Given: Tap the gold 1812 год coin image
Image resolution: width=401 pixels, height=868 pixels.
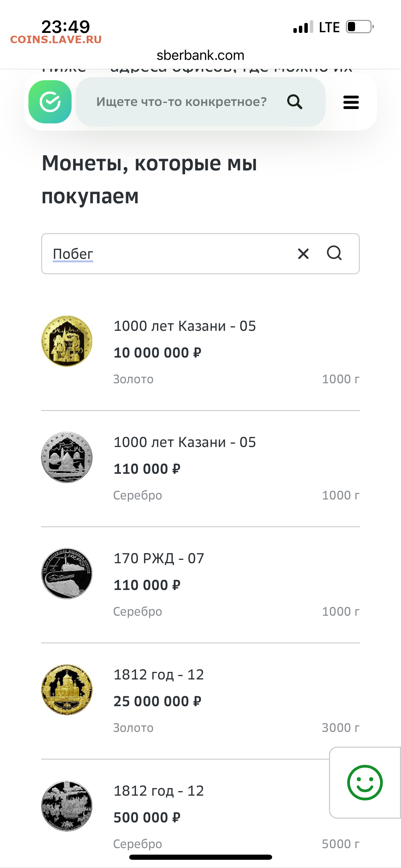Looking at the screenshot, I should click(x=67, y=690).
